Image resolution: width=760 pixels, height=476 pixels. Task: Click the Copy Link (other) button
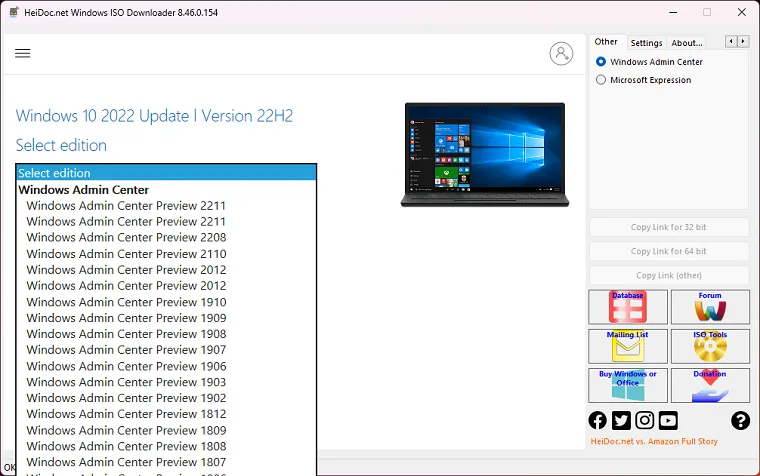tap(668, 275)
